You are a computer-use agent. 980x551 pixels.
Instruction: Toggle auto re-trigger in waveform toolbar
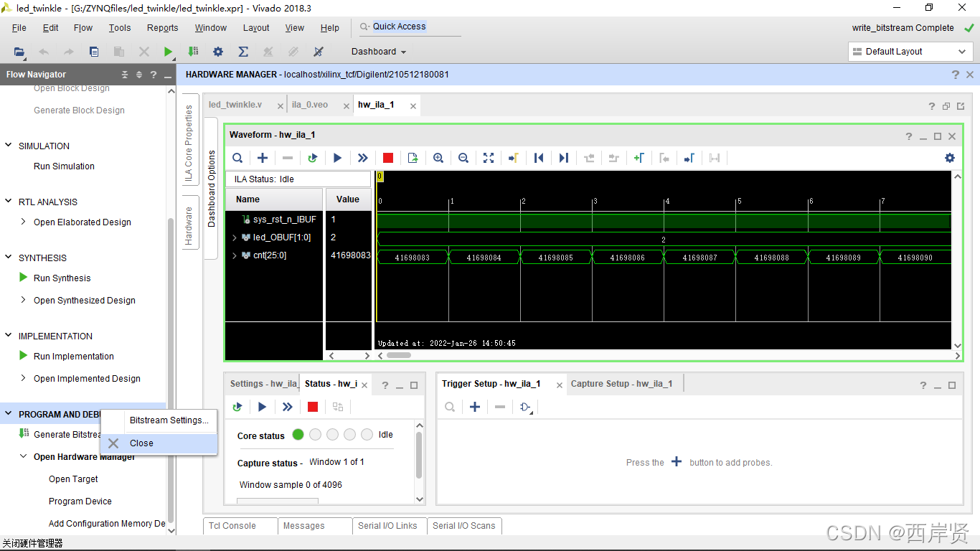click(x=312, y=158)
